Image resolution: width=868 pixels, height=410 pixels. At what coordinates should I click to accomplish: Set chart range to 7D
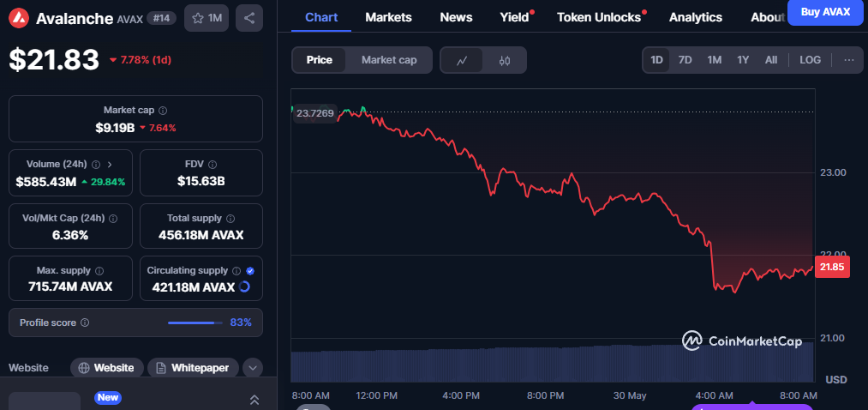pyautogui.click(x=685, y=60)
